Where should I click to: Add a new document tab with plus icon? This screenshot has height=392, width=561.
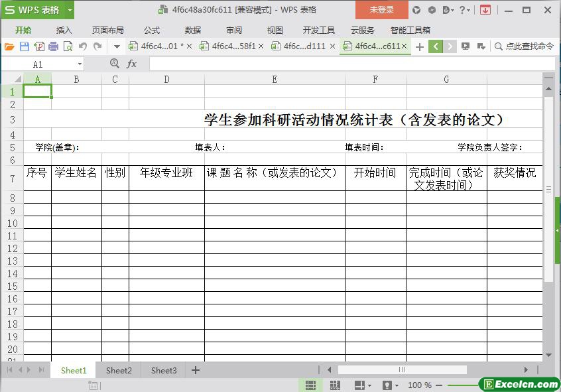(x=420, y=47)
